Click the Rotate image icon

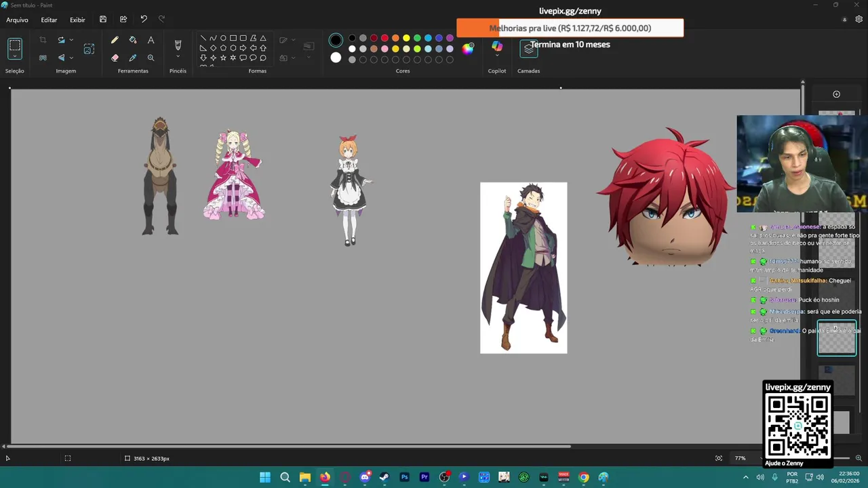(x=61, y=40)
